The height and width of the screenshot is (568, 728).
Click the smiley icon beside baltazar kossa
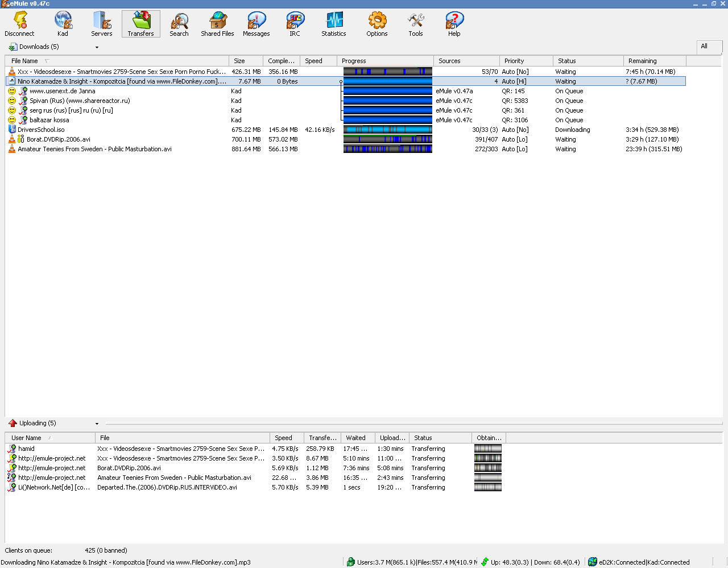tap(12, 120)
